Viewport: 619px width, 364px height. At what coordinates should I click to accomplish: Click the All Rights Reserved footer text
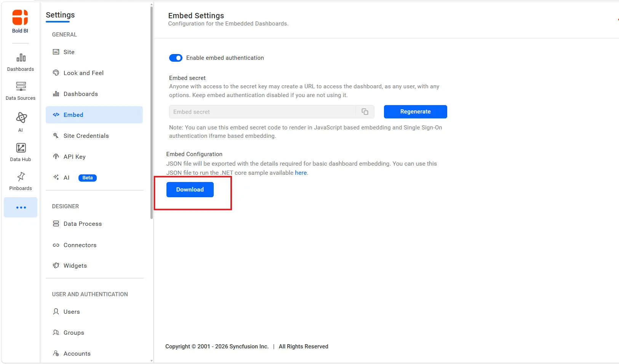[x=304, y=346]
